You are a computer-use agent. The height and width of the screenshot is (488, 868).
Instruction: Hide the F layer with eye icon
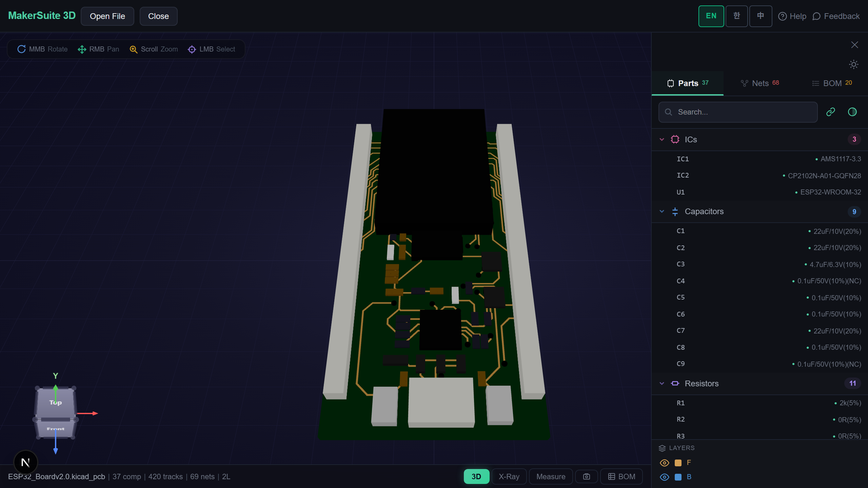(664, 463)
